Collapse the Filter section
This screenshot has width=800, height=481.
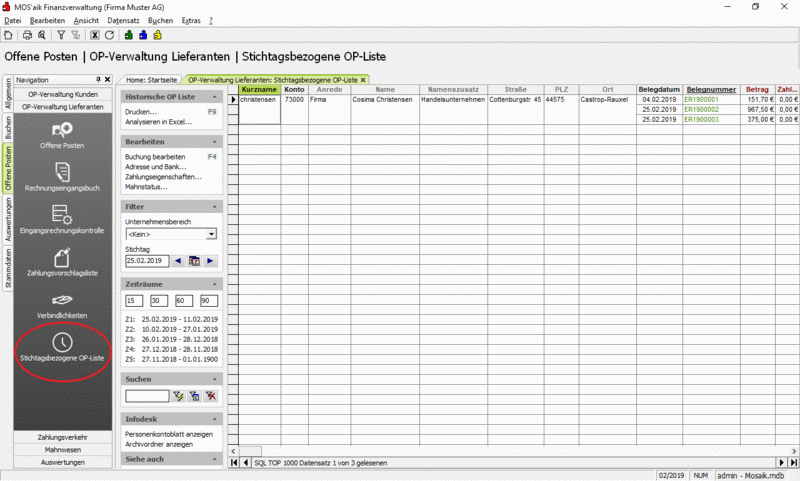click(x=215, y=207)
